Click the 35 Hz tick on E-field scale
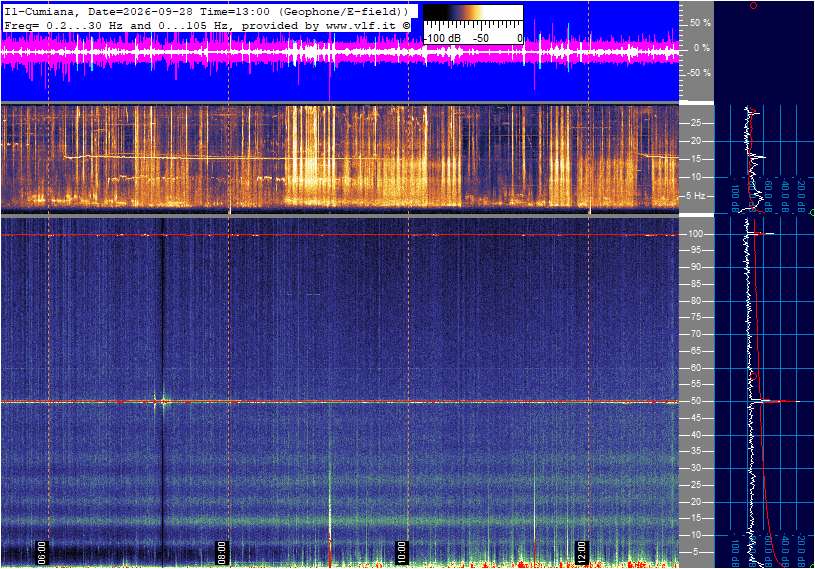Image resolution: width=815 pixels, height=569 pixels. (695, 452)
